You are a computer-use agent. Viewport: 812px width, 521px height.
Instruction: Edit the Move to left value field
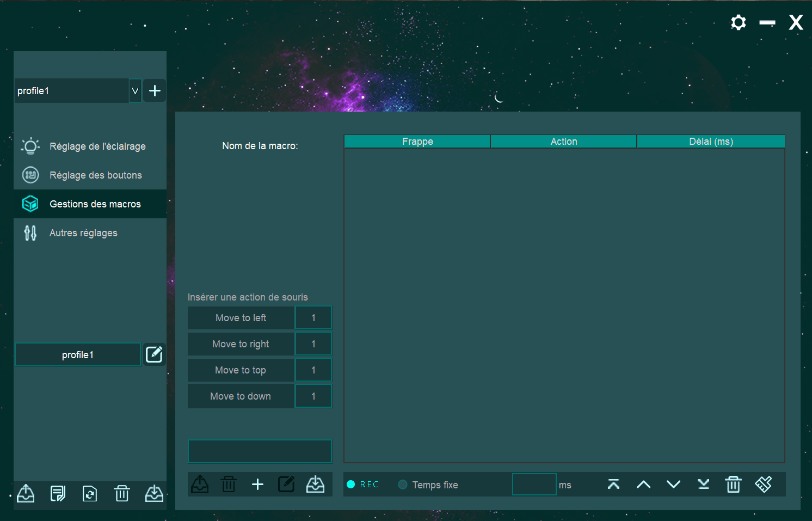pyautogui.click(x=313, y=318)
